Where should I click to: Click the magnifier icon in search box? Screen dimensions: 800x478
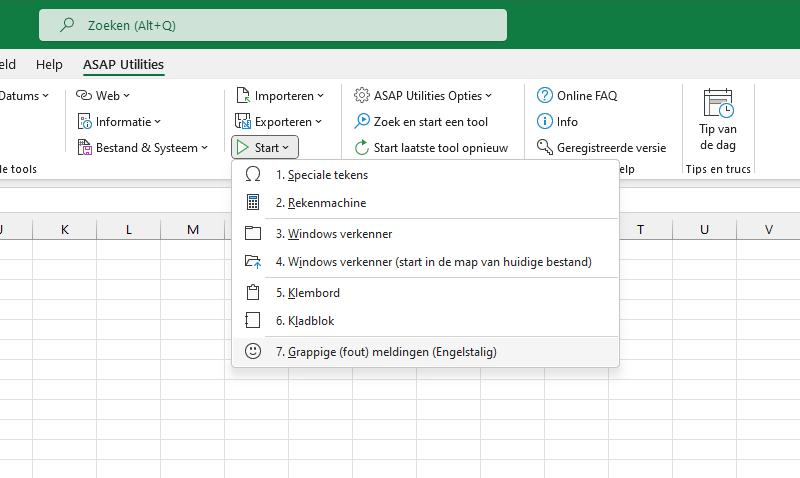coord(67,24)
